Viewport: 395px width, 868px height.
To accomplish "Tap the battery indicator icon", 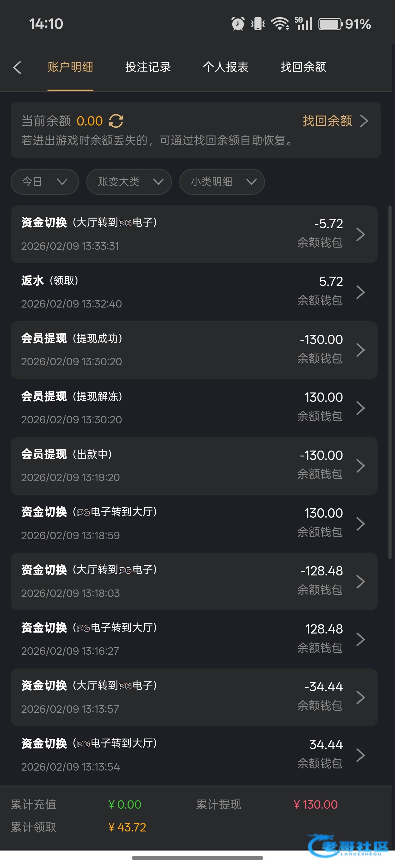I will click(x=330, y=24).
